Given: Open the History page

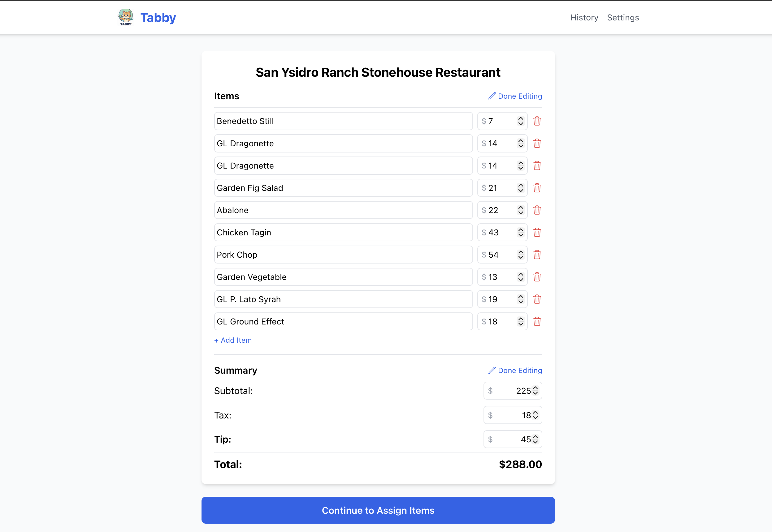Looking at the screenshot, I should [x=584, y=17].
